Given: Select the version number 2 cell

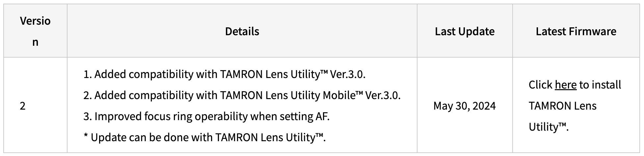Looking at the screenshot, I should point(23,106).
